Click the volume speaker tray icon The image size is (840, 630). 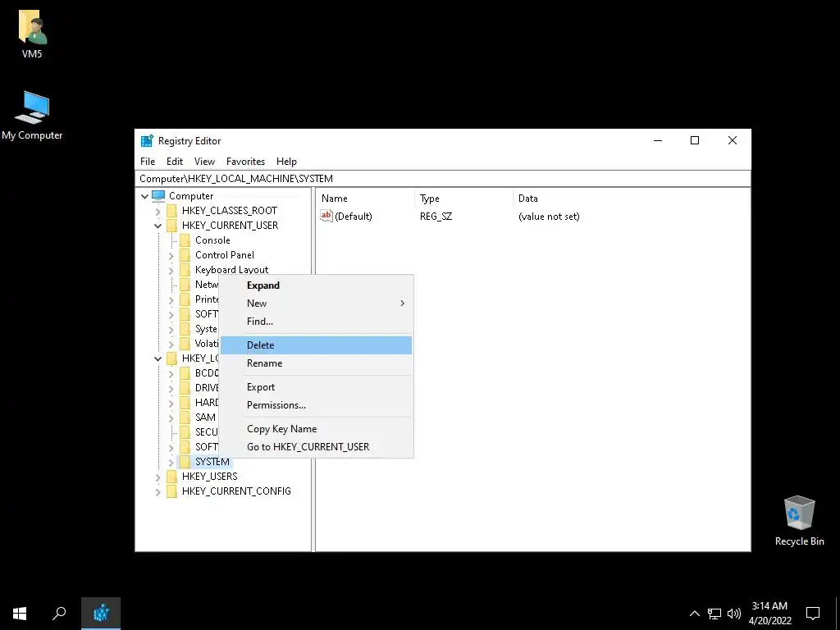(734, 614)
